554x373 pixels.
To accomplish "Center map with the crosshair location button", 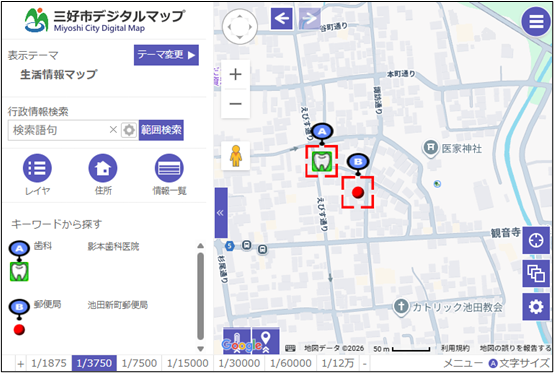I will [x=536, y=240].
